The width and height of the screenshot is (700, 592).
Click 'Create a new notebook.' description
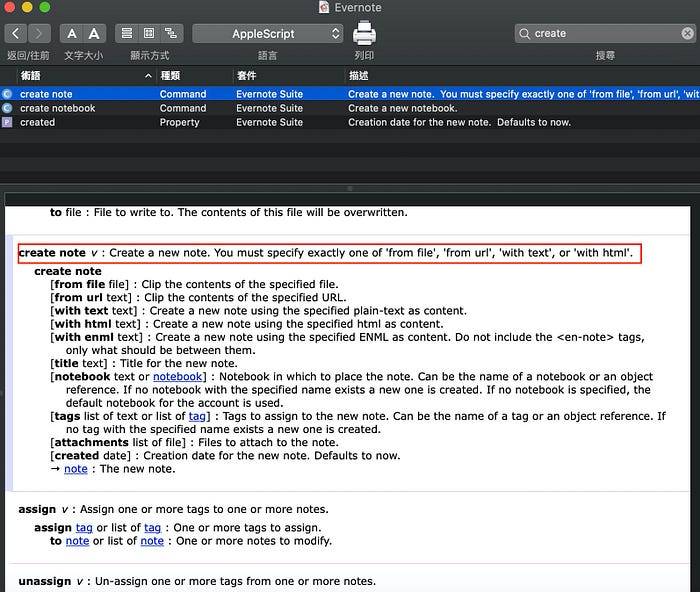click(x=403, y=108)
